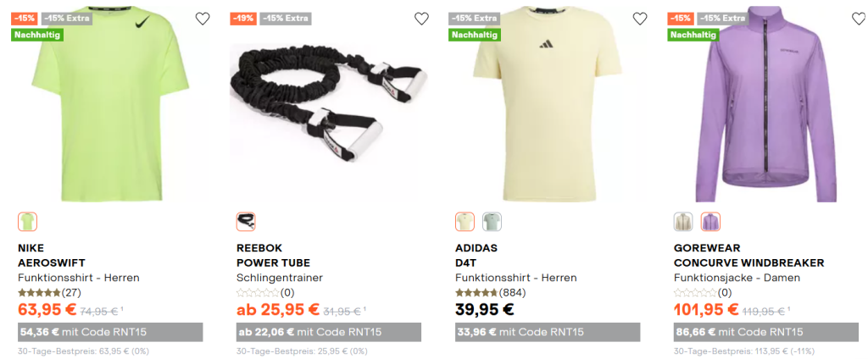Favorite the Reebok Power Tube heart icon
The image size is (868, 359).
point(421,19)
